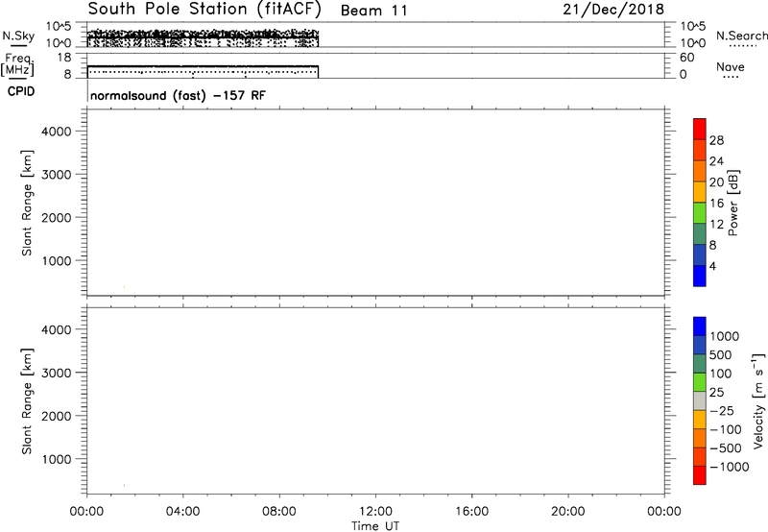Click the 'Beam 11' label
Image resolution: width=768 pixels, height=532 pixels.
tap(374, 11)
